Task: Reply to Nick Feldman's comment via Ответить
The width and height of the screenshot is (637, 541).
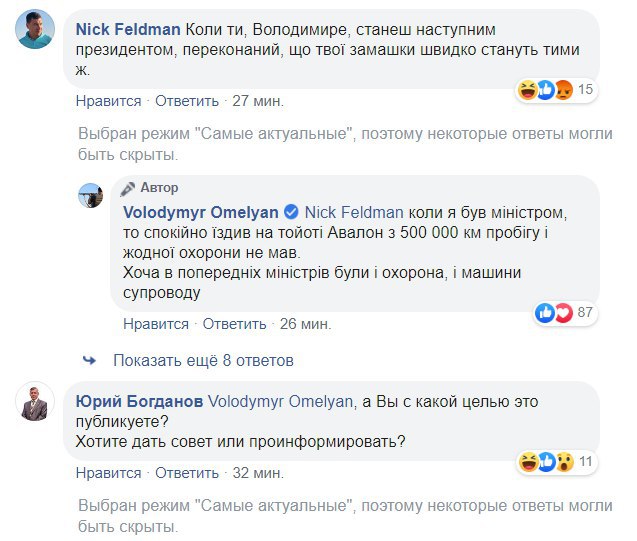Action: (187, 100)
